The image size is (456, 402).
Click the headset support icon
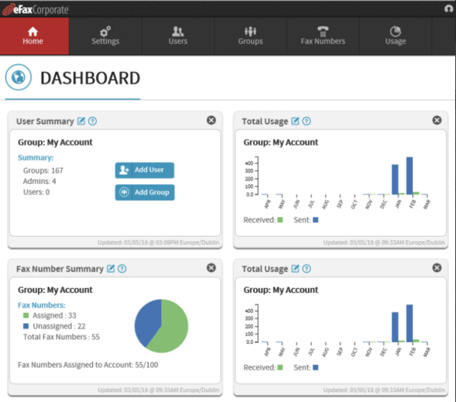pos(449,9)
